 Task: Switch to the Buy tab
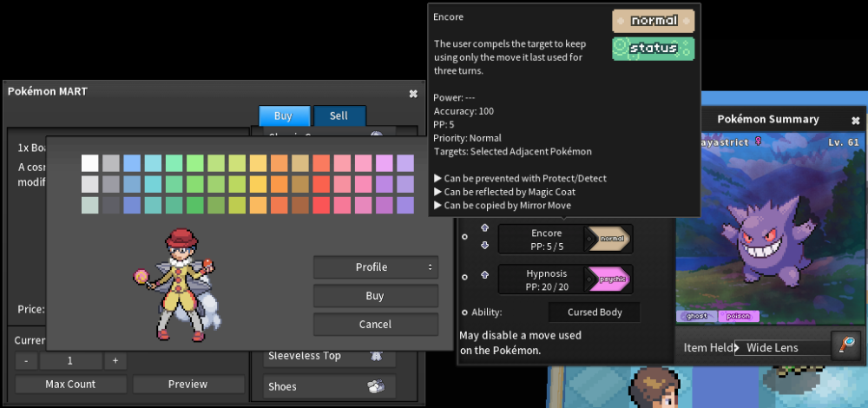click(x=283, y=115)
